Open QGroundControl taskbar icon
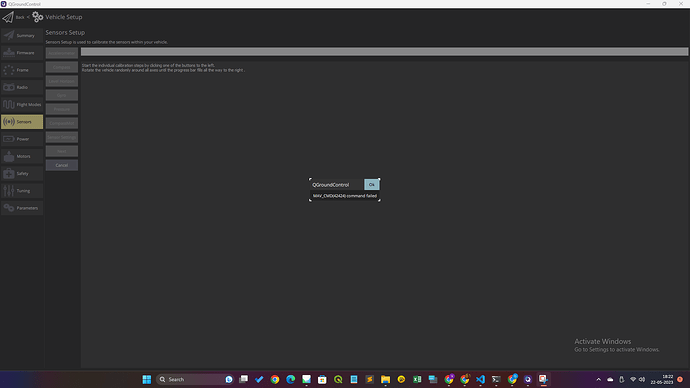This screenshot has width=690, height=388. point(528,379)
